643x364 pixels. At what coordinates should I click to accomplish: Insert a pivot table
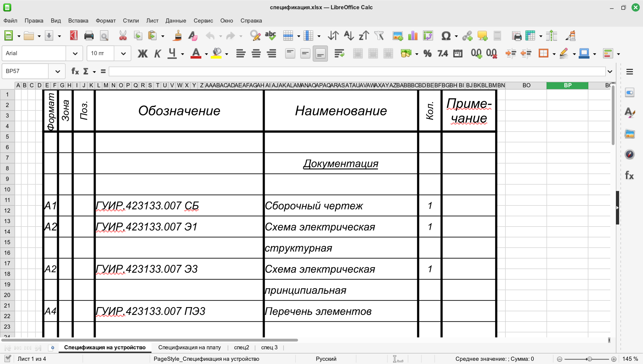(x=428, y=36)
